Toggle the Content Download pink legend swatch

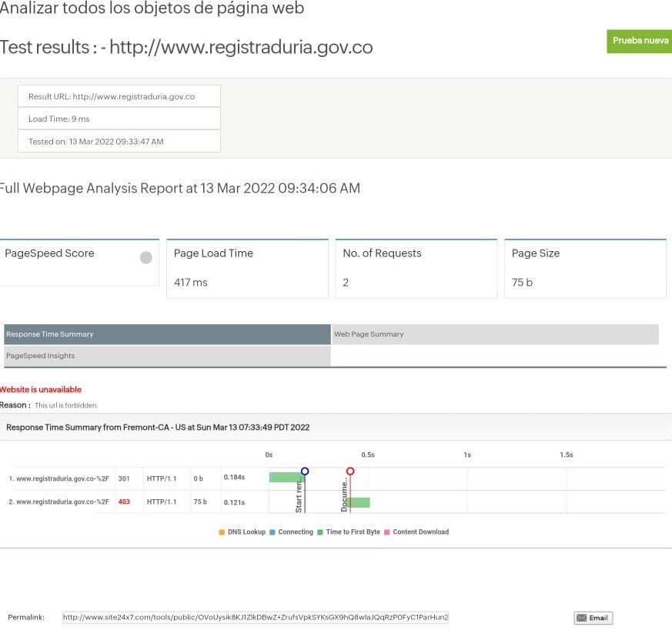point(387,532)
